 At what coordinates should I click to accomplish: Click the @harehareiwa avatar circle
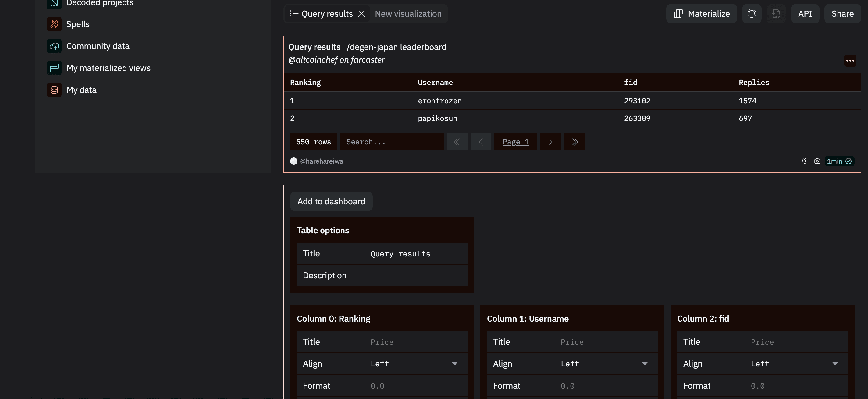(x=293, y=161)
